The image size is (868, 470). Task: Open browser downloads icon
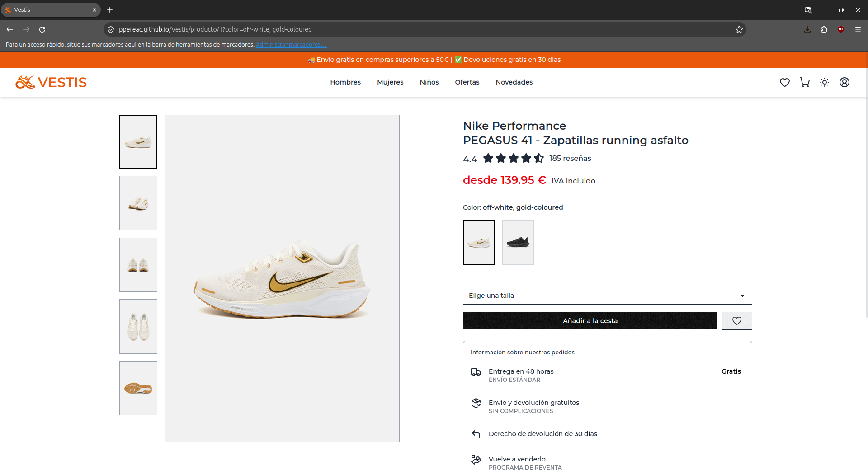[807, 29]
